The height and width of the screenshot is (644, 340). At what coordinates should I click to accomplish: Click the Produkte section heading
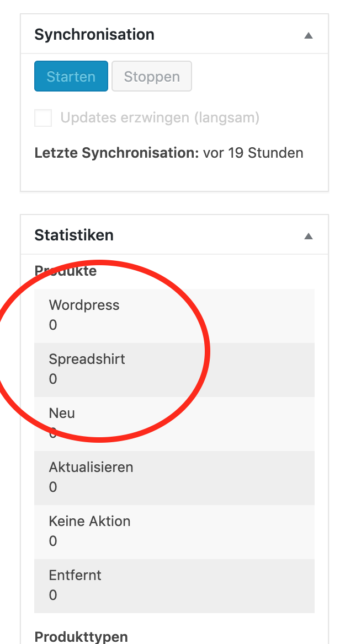(x=66, y=271)
